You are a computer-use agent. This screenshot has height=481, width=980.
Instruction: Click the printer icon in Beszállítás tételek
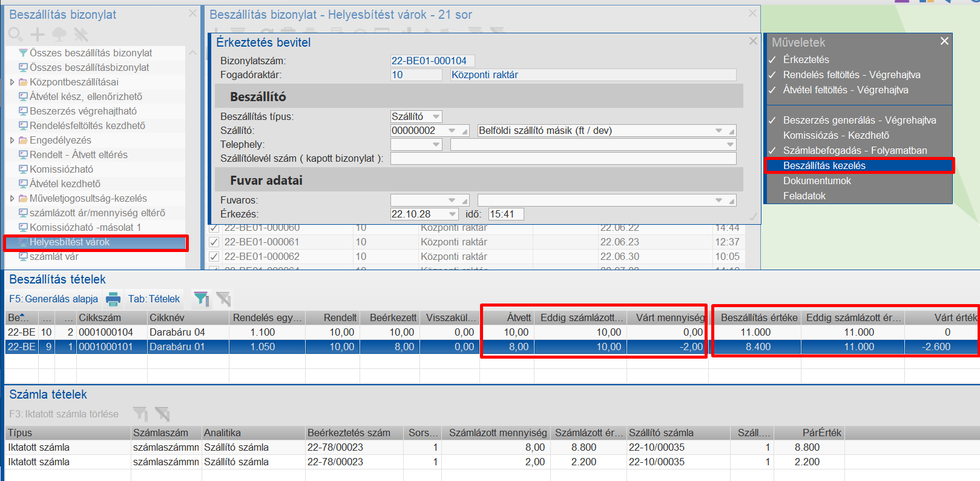coord(113,299)
